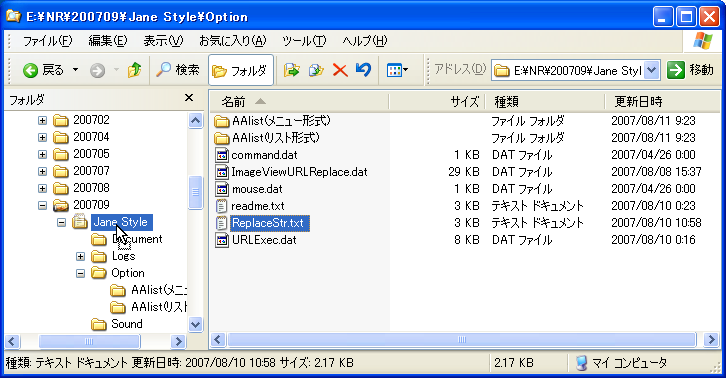Click the title bar folder icon

(x=13, y=16)
